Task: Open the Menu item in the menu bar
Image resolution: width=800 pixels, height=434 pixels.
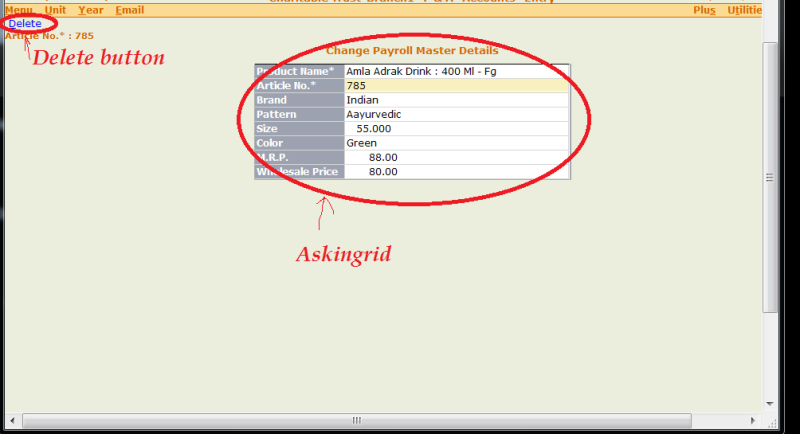Action: (19, 10)
